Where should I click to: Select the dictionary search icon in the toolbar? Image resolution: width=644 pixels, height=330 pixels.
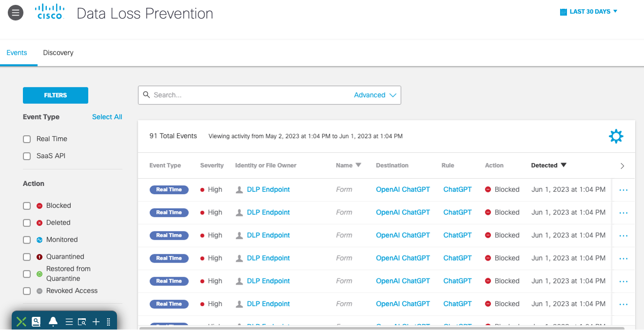coord(36,321)
